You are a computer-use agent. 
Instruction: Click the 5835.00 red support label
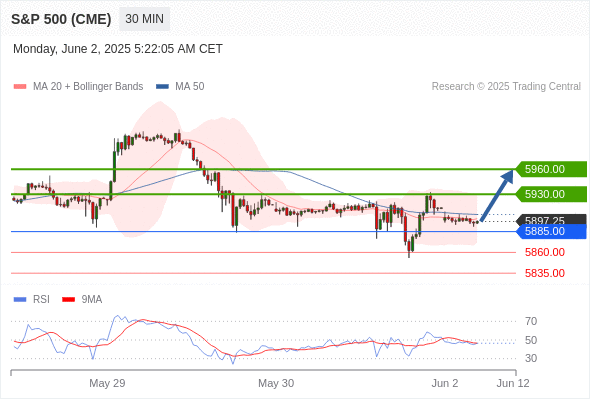click(x=545, y=273)
